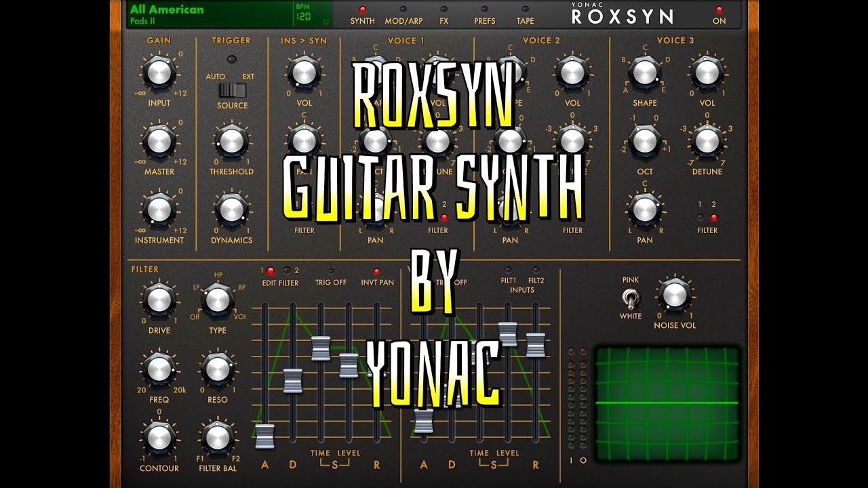
Task: Click the filter envelope Decay slider handle
Action: [x=293, y=380]
